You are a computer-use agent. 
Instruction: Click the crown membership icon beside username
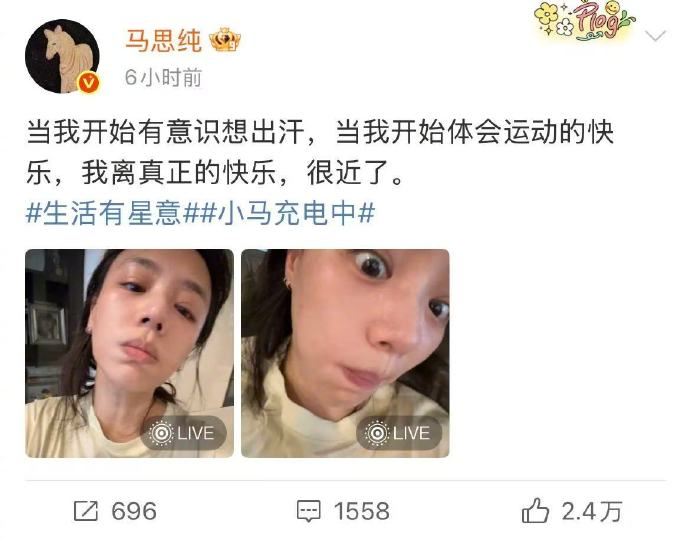225,40
